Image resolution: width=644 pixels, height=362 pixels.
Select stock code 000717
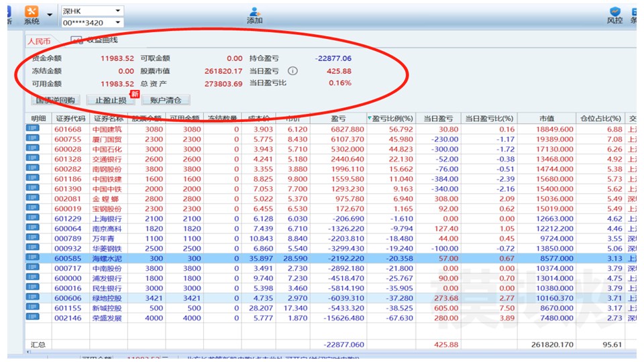68,268
